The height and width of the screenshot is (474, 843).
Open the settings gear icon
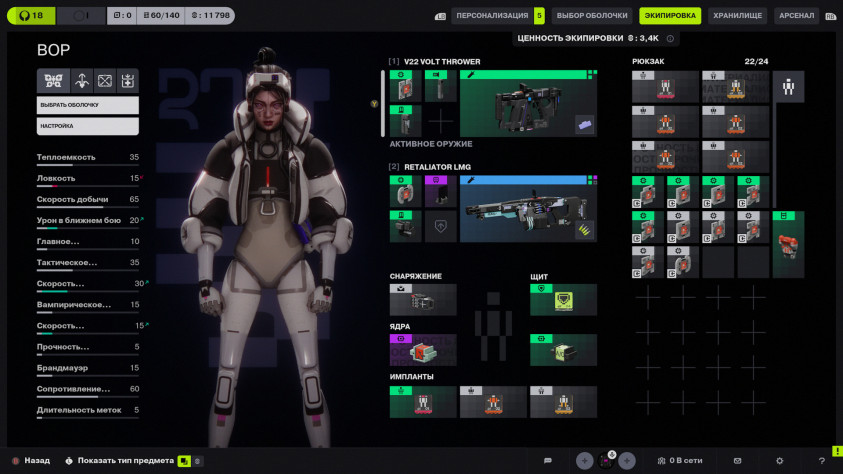pyautogui.click(x=779, y=461)
